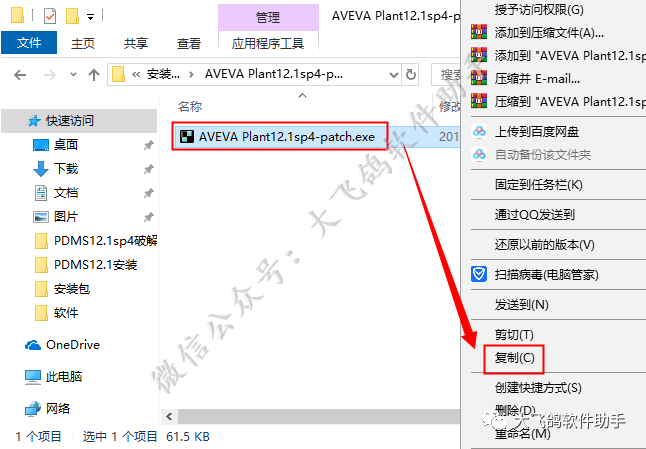Open 图片 in the sidebar
This screenshot has height=449, width=646.
[x=66, y=216]
